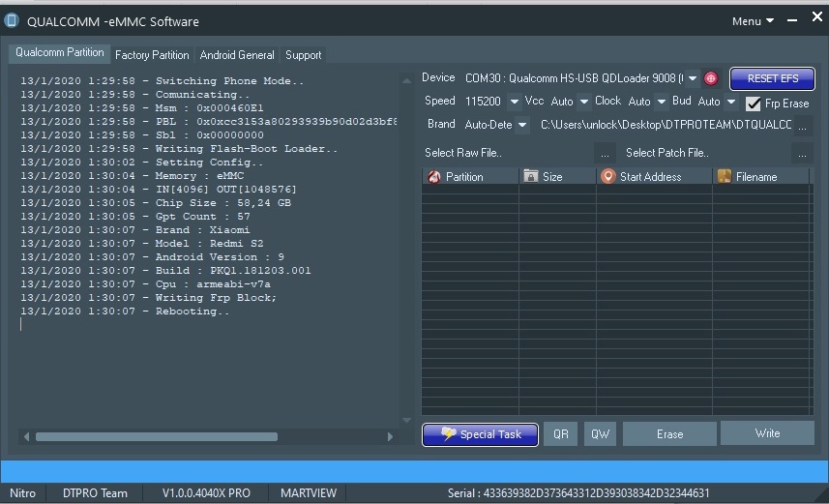Click the 'Chip Size : 58,24 GB' log line
The width and height of the screenshot is (829, 504).
tap(156, 203)
